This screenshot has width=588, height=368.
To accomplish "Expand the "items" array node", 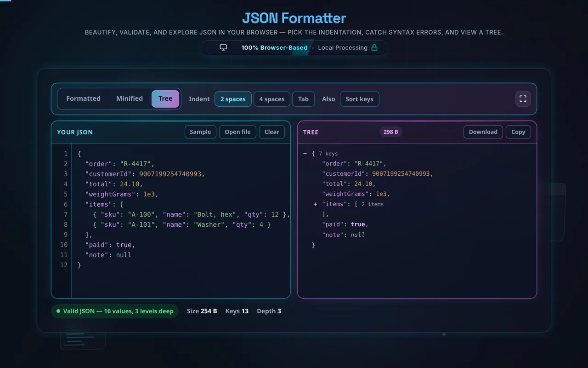I will pyautogui.click(x=315, y=204).
